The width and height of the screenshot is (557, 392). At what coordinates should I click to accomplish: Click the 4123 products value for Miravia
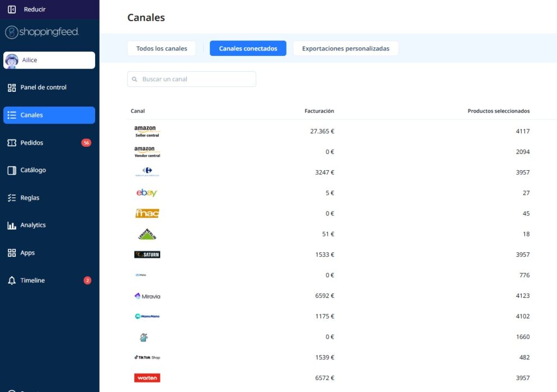point(523,296)
